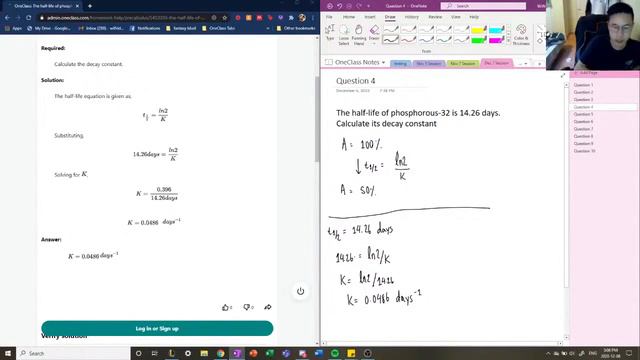Open the pink Dec 7 Session section tab
This screenshot has width=640, height=360.
(x=496, y=63)
